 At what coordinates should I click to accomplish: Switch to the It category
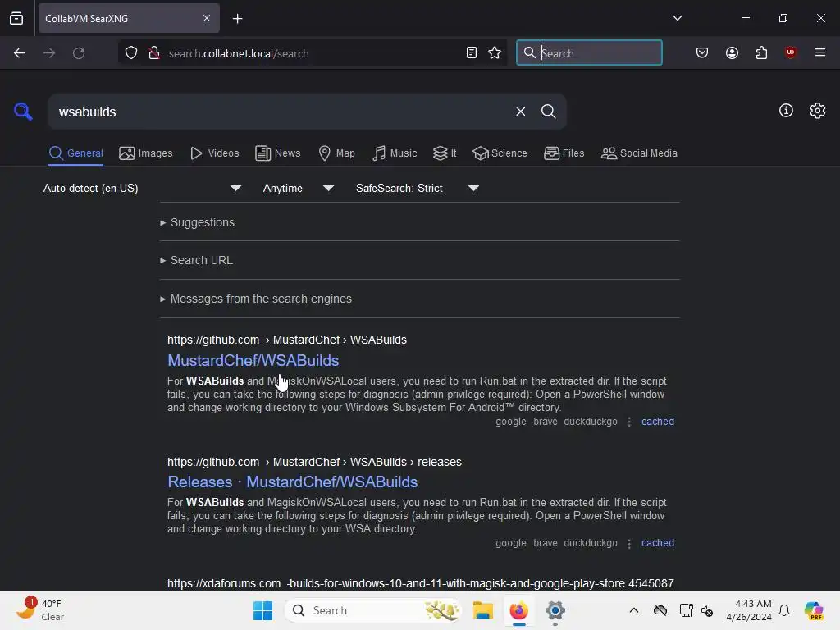click(445, 153)
